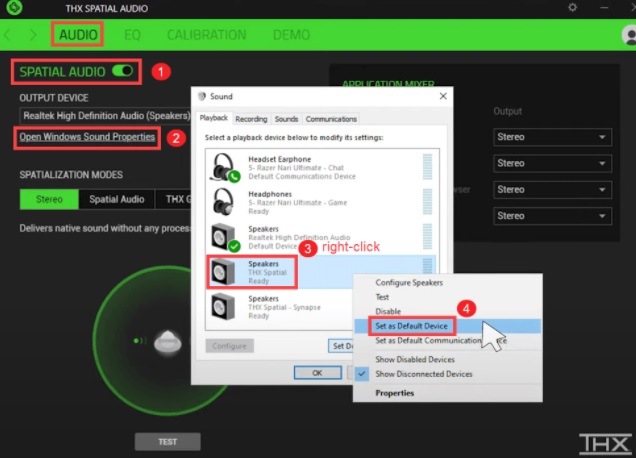This screenshot has height=458, width=636.
Task: Choose Configure Speakers from context menu
Action: click(x=409, y=282)
